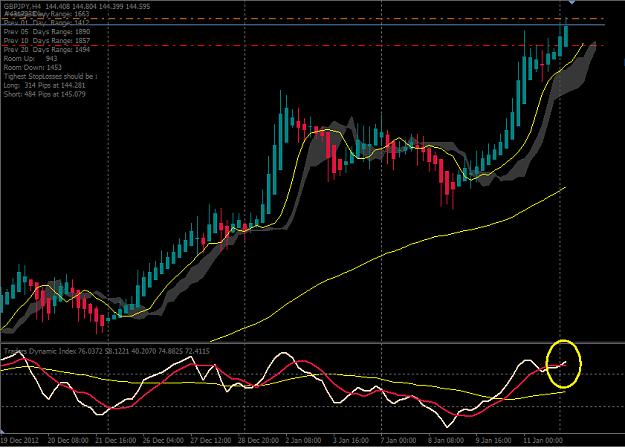The width and height of the screenshot is (625, 448).
Task: Click the '19 Dec 2012' time axis label
Action: [x=20, y=440]
